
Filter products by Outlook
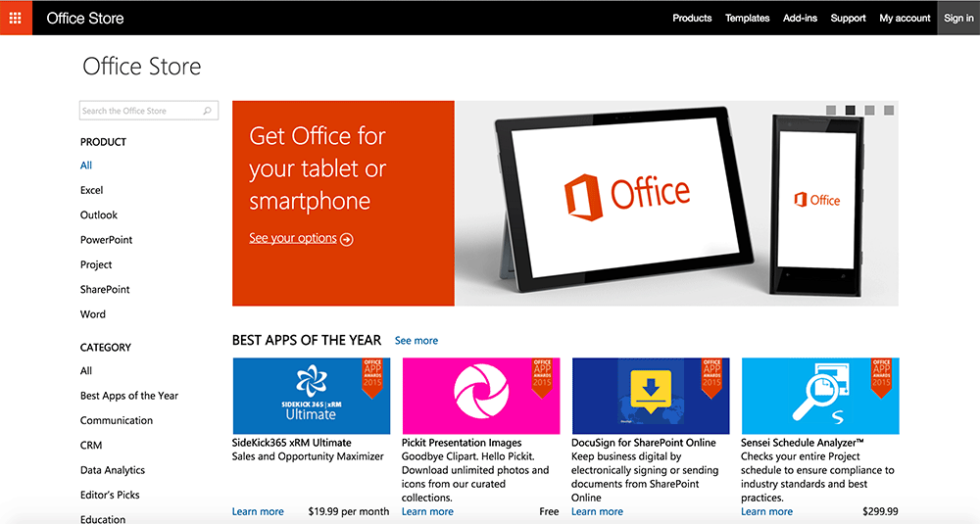[99, 214]
